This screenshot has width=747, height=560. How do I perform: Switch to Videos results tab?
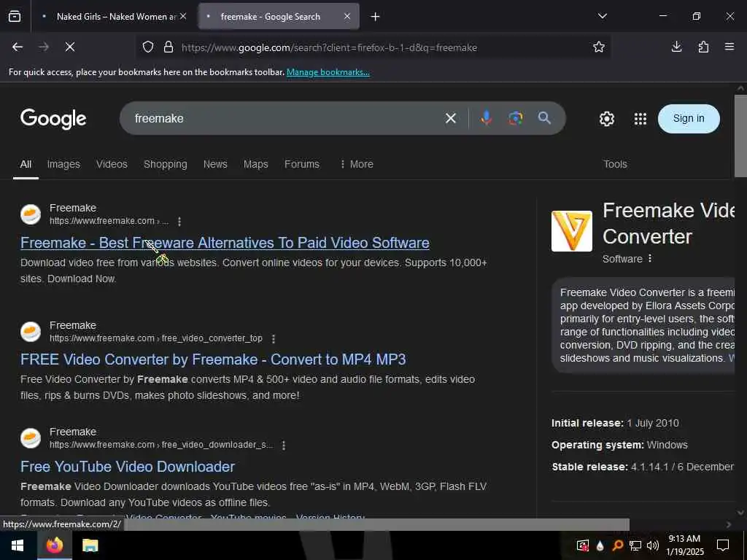[112, 164]
